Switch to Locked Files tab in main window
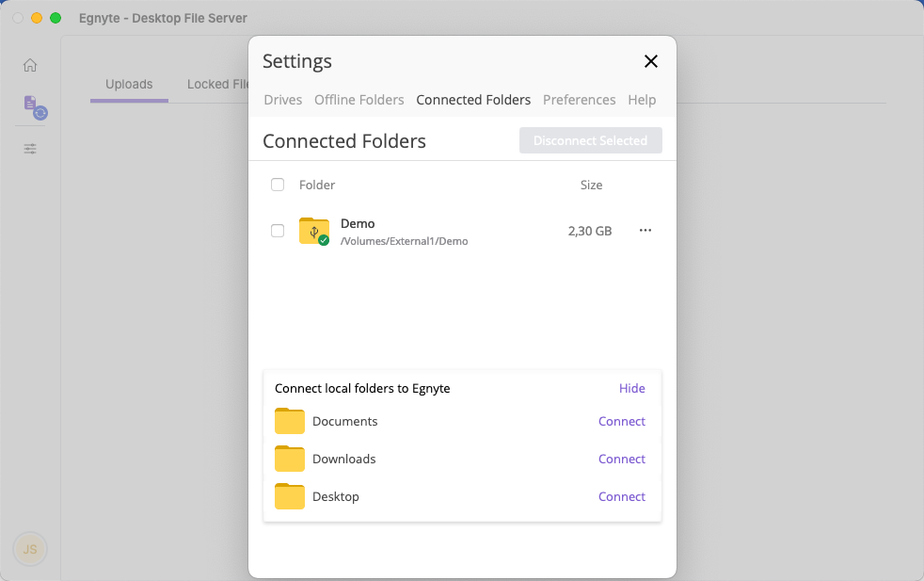Image resolution: width=924 pixels, height=581 pixels. [217, 85]
